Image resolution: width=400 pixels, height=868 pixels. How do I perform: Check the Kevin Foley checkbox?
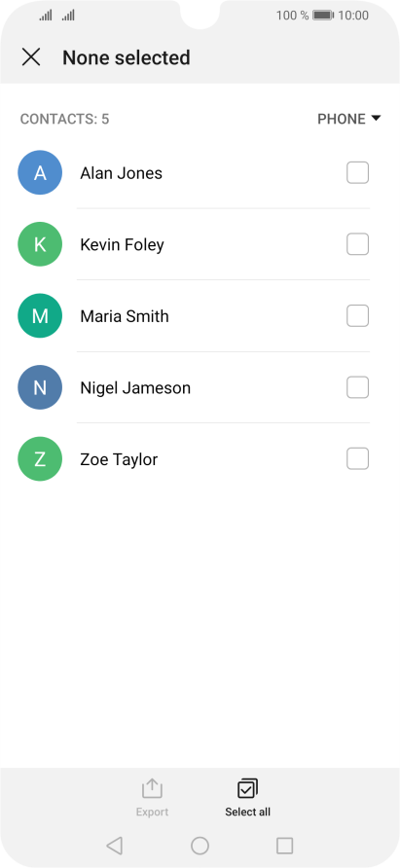(x=357, y=244)
